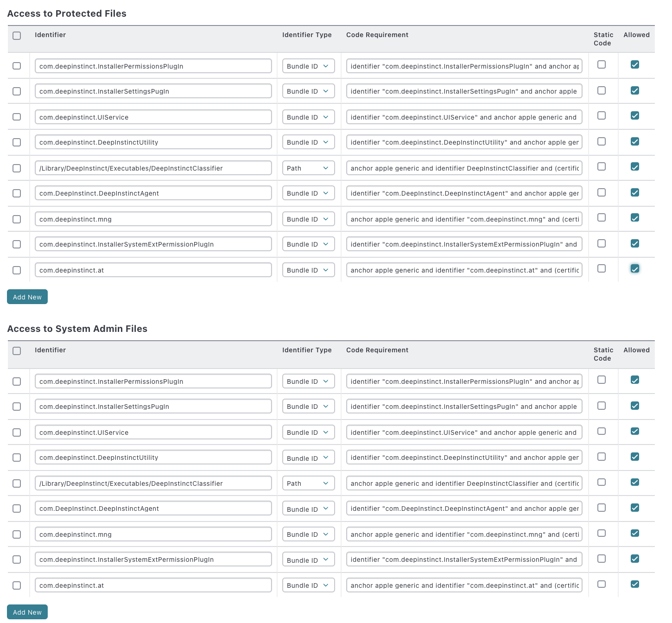
Task: Open Identifier Type dropdown for InstallerSystemExtPermissionPlugIn in System Admin Files
Action: (x=308, y=559)
